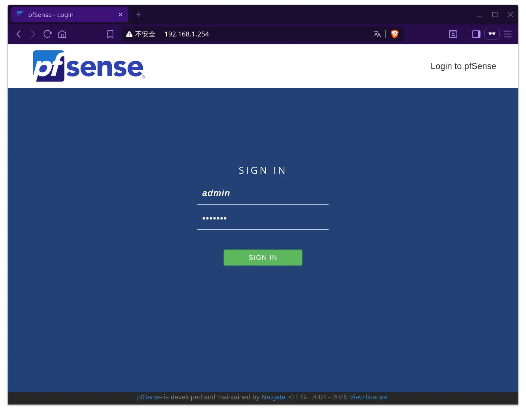526x420 pixels.
Task: Open the browser home page icon
Action: (x=62, y=34)
